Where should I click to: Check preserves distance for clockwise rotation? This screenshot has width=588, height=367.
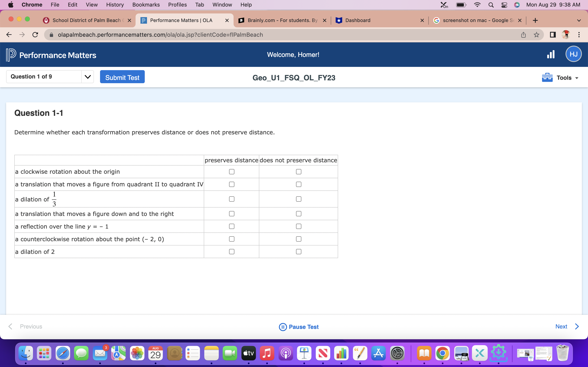[x=232, y=172]
